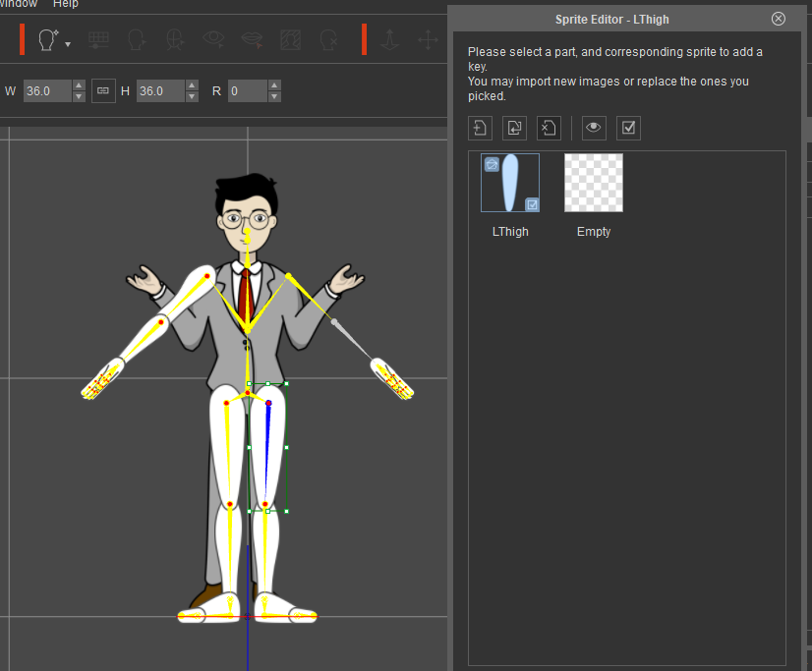Click the eye visibility icon in Sprite Editor
The height and width of the screenshot is (671, 812).
pos(594,128)
